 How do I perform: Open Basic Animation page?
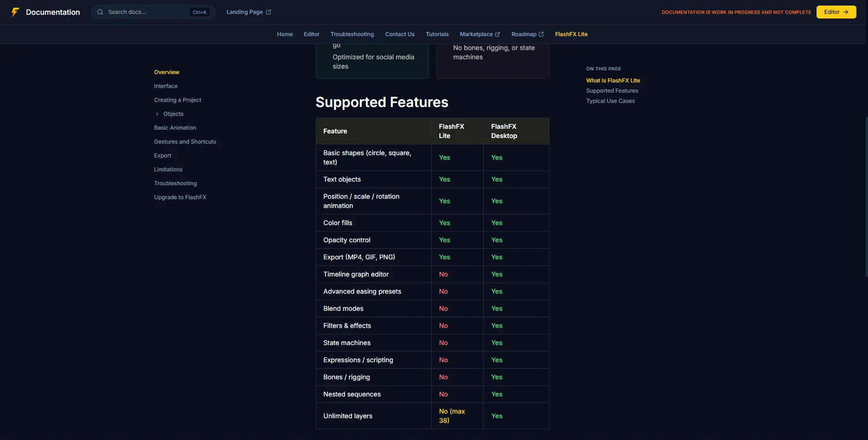click(175, 128)
